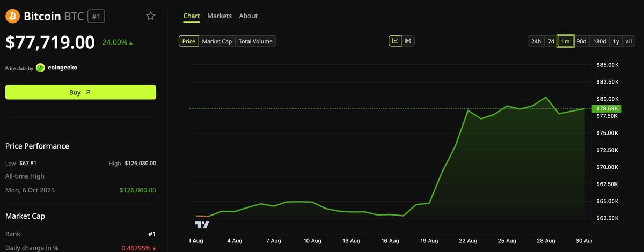The image size is (644, 252).
Task: Set the chart range to 24h
Action: click(x=536, y=41)
